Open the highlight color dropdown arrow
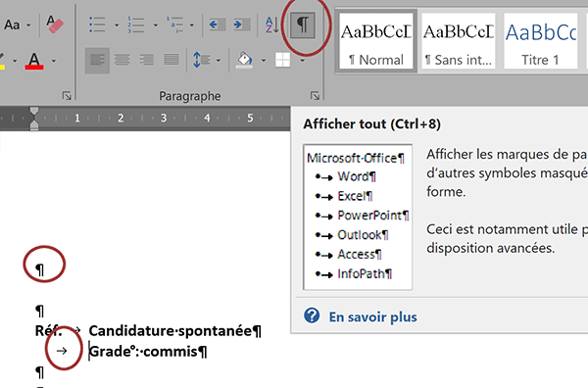 (15, 61)
